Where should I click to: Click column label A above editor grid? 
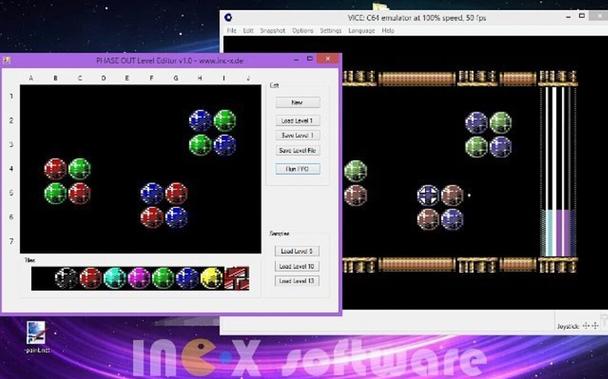tap(31, 78)
